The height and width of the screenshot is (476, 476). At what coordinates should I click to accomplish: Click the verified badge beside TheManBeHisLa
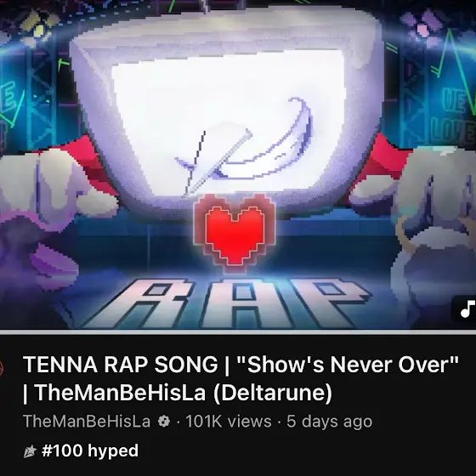tap(164, 422)
